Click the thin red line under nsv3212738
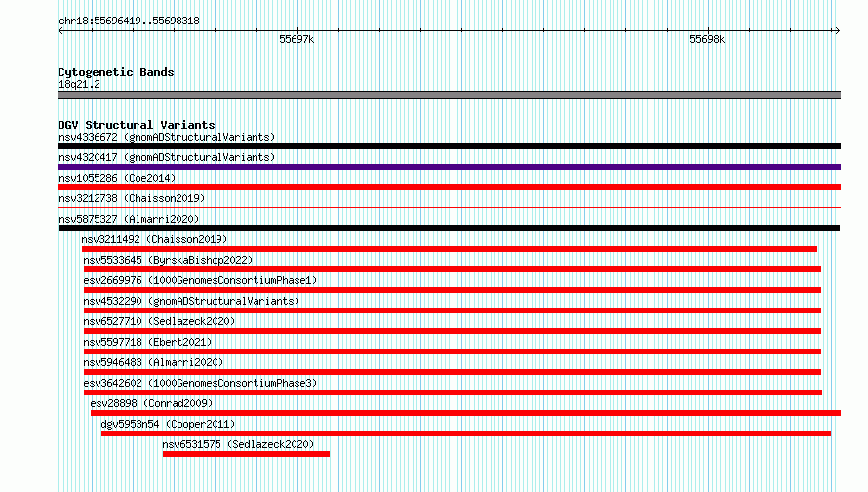This screenshot has width=868, height=492. [449, 208]
